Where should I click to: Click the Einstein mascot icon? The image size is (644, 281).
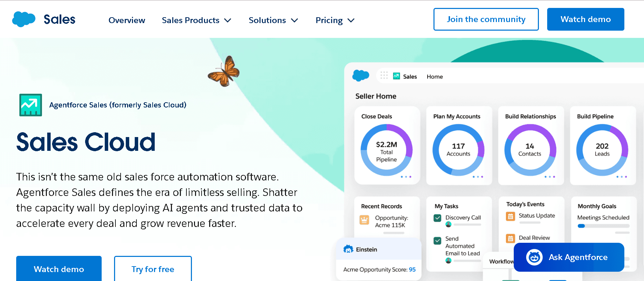(348, 249)
